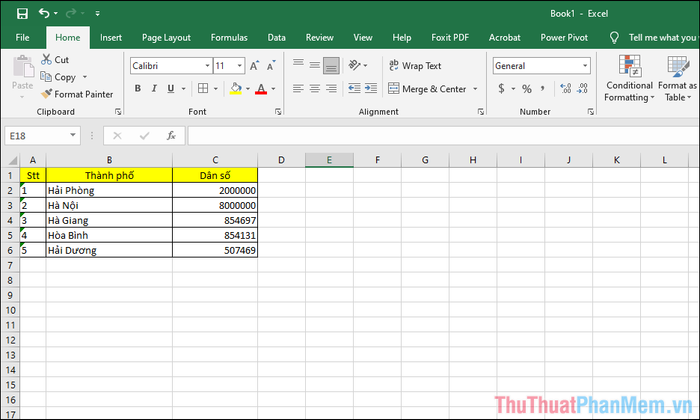The image size is (700, 420).
Task: Apply accounting dollar format
Action: tap(501, 88)
